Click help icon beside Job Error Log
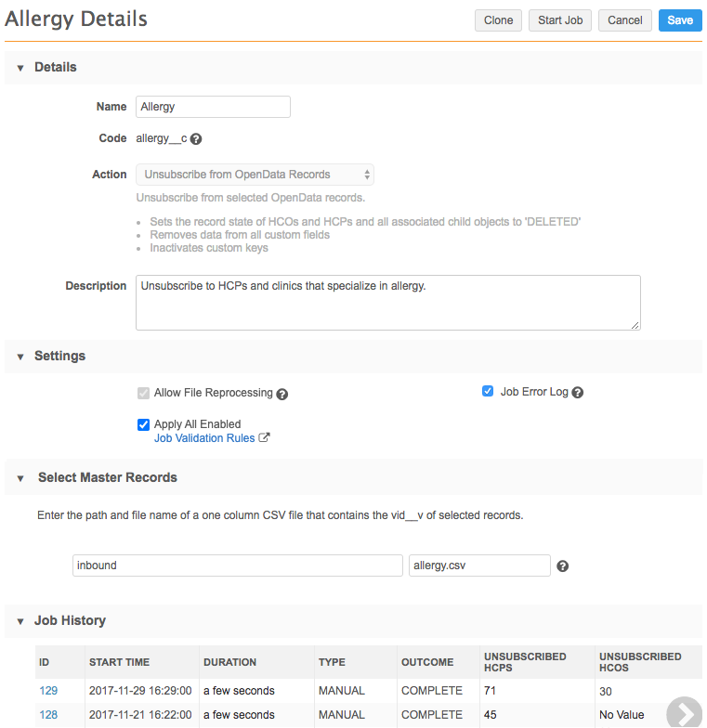 (x=578, y=393)
